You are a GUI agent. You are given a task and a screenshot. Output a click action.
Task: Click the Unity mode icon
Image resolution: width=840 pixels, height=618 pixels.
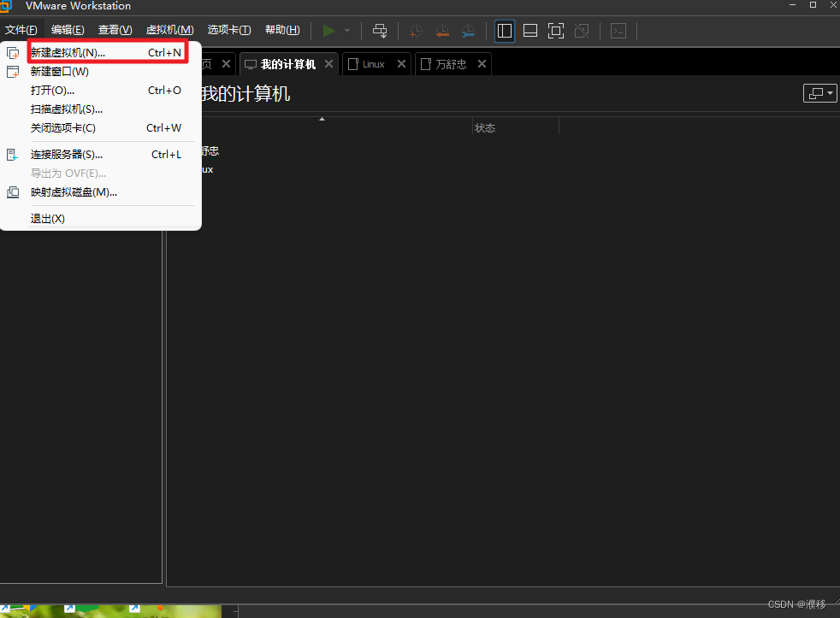click(x=582, y=31)
